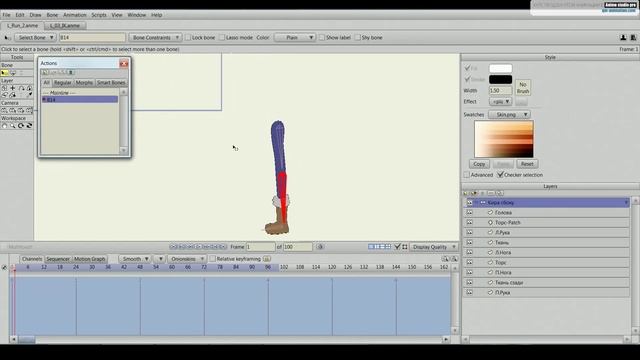Screen dimensions: 640x360
Task: Open the Effect plain dropdown in Style
Action: click(x=500, y=101)
